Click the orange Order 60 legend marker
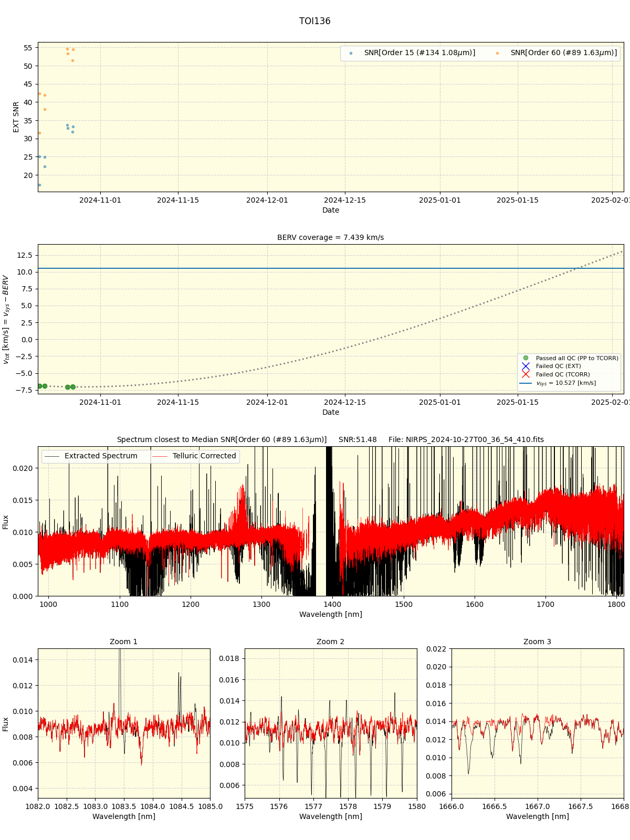 click(497, 53)
